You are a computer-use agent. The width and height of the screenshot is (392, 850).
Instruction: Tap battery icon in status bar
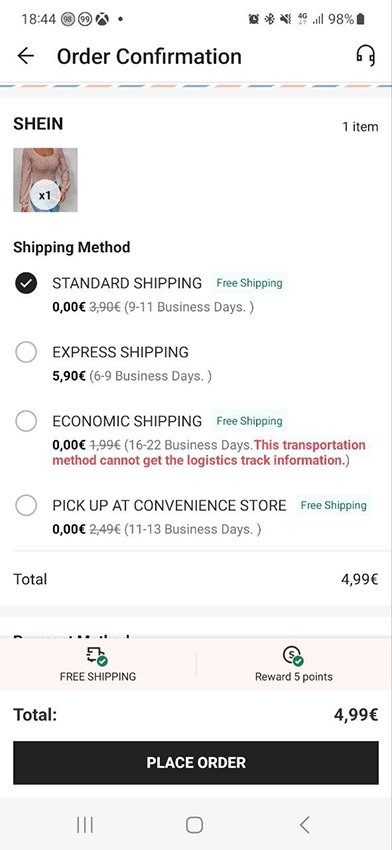[x=361, y=20]
